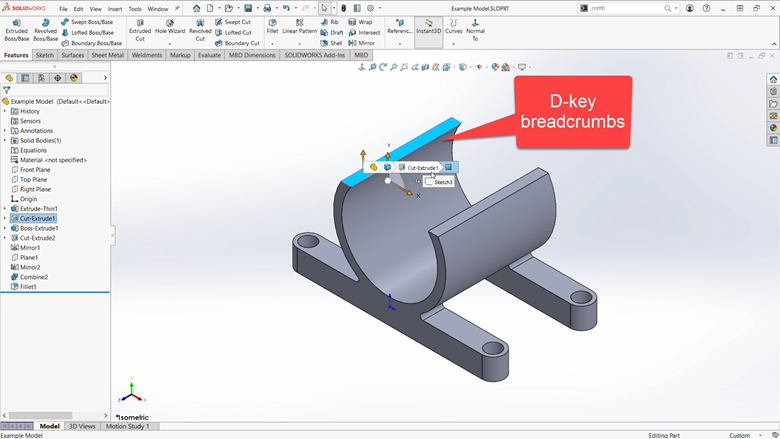Expand the Extrude-Thin1 feature
Viewport: 780px width, 439px height.
click(5, 209)
